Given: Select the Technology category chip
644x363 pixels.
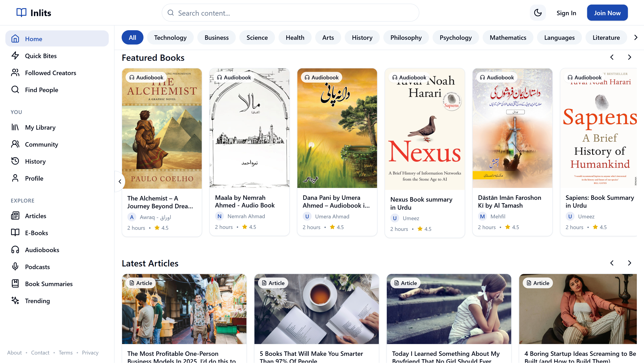Looking at the screenshot, I should (x=170, y=38).
